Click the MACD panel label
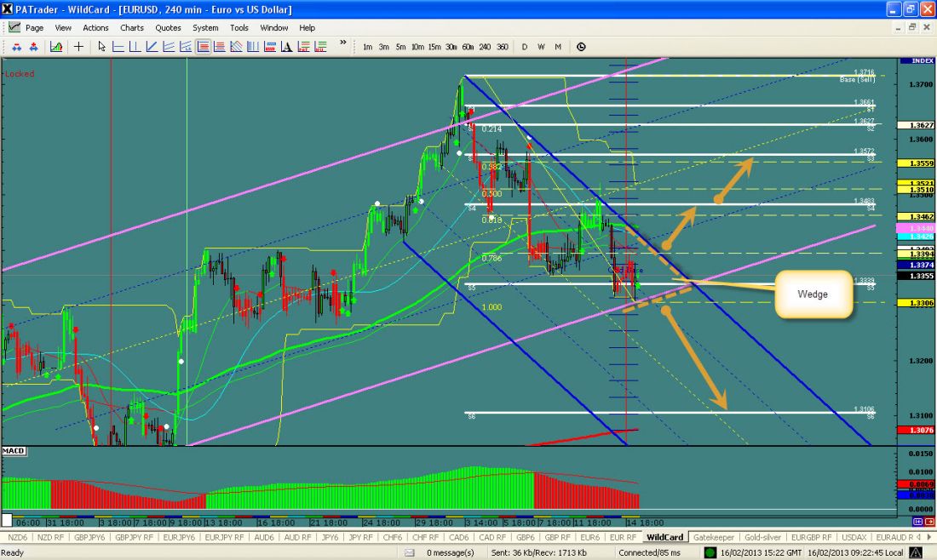Image resolution: width=937 pixels, height=560 pixels. (14, 450)
